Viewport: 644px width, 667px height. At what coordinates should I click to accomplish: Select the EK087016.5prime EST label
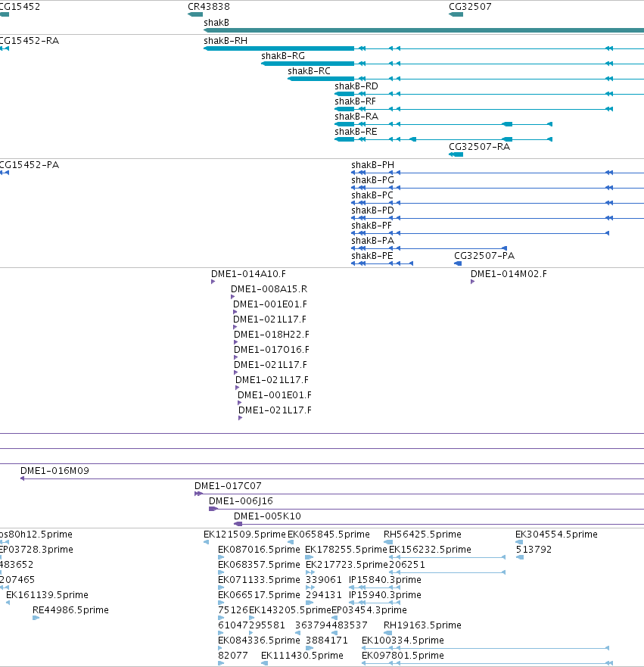point(260,550)
